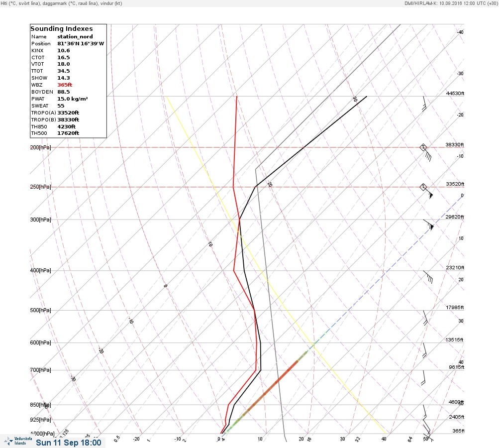Click the station name 'station_nord'
This screenshot has height=448, width=499.
[x=75, y=37]
